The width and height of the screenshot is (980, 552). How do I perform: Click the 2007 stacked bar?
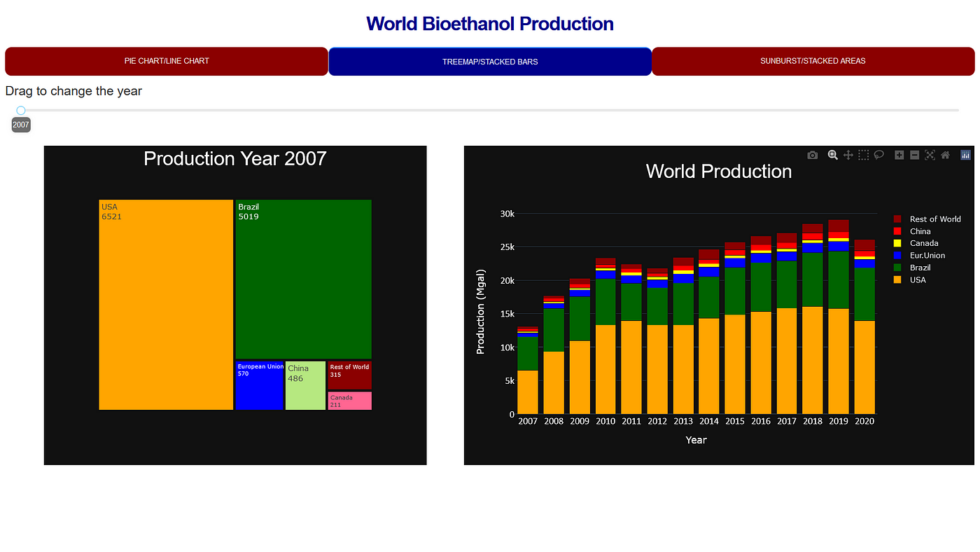[528, 371]
